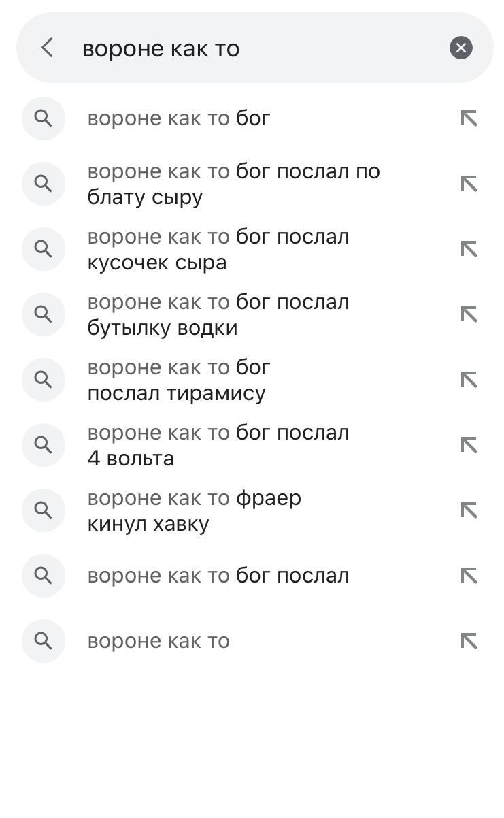This screenshot has height=818, width=504.
Task: Fill query with "по блату сыру" arrow
Action: (x=469, y=184)
